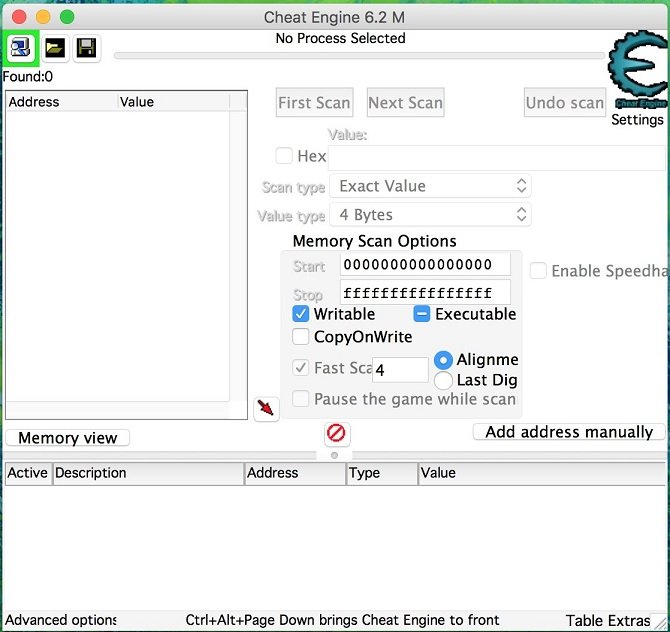Click Add address manually button
This screenshot has height=632, width=670.
pos(568,432)
